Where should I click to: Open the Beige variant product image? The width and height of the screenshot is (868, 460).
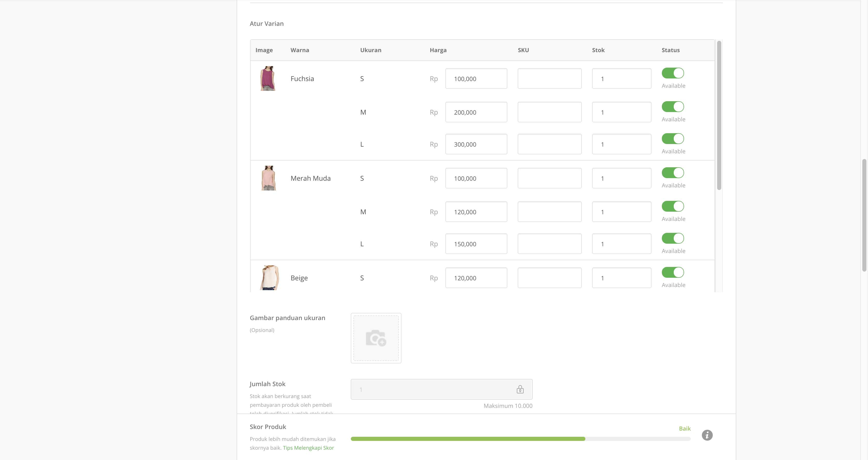(269, 278)
